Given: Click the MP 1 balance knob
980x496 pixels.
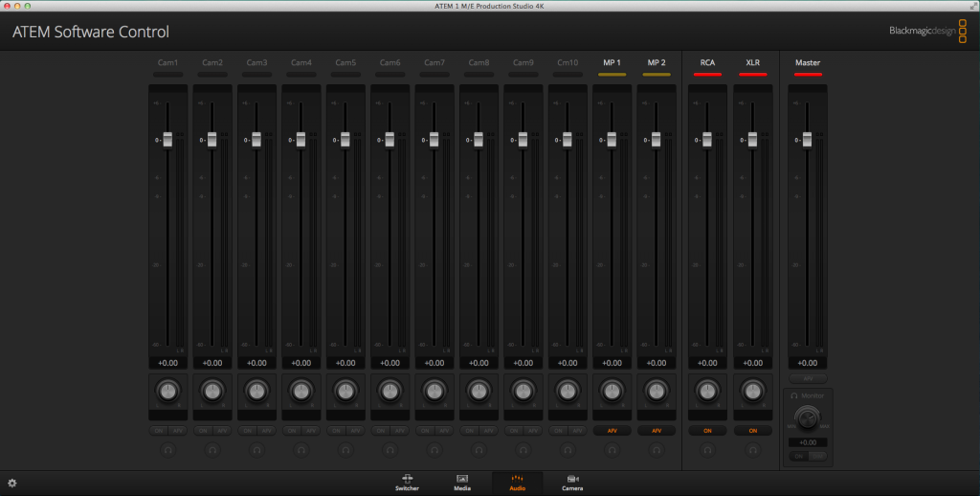Looking at the screenshot, I should click(612, 392).
